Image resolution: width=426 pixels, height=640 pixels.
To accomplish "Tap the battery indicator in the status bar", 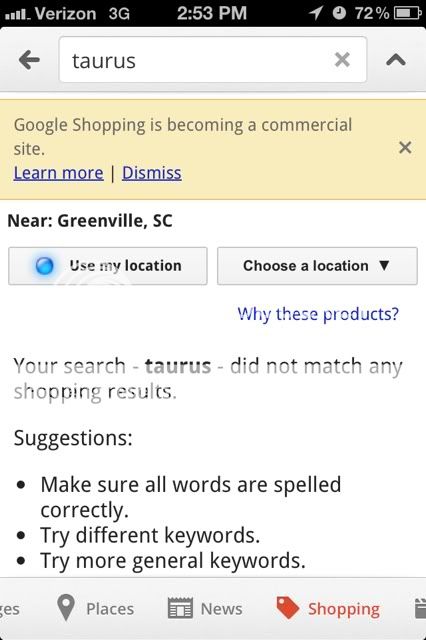I will [x=408, y=13].
